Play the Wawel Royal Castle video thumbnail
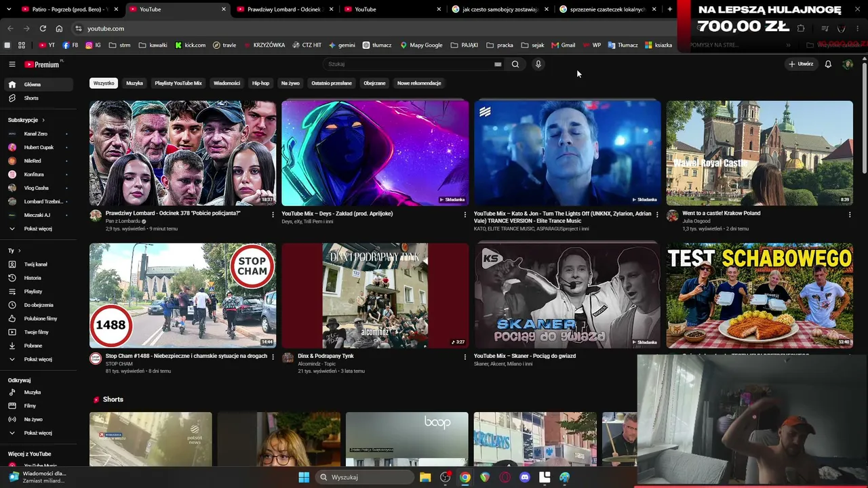Viewport: 868px width, 488px height. [759, 153]
